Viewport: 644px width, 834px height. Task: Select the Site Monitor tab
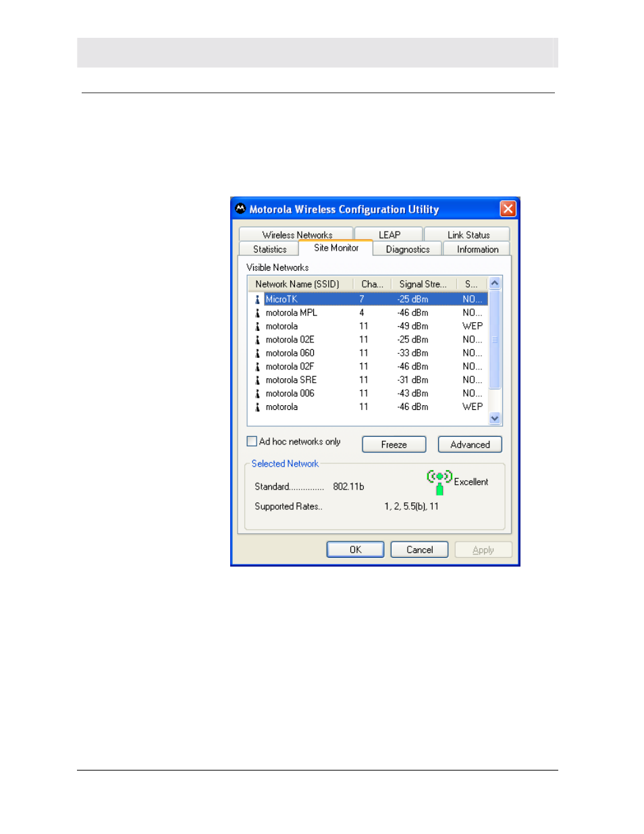tap(336, 248)
